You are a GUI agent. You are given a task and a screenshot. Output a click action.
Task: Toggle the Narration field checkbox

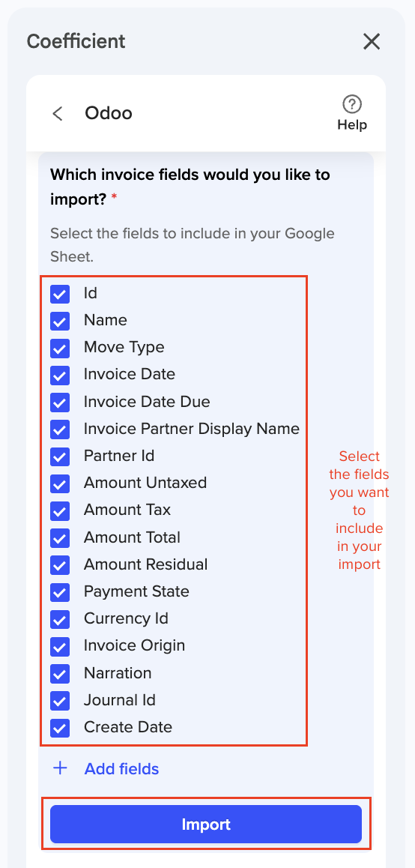[60, 673]
